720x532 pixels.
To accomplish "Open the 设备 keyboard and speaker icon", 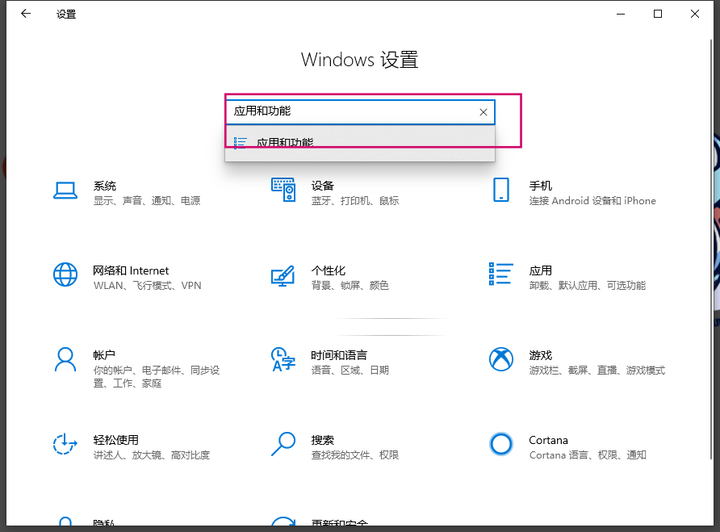I will [283, 190].
